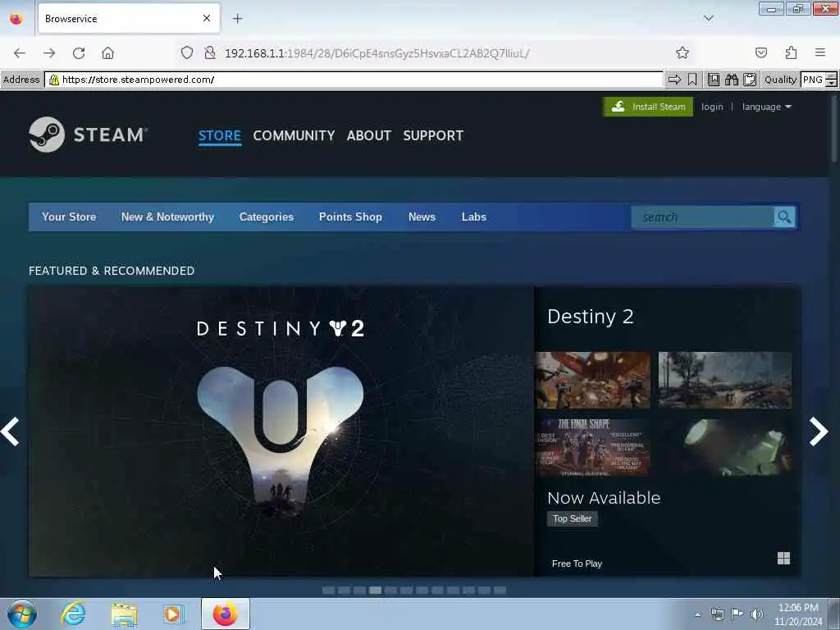The height and width of the screenshot is (630, 840).
Task: Click the security warning padlock before Steam URL
Action: pos(54,80)
